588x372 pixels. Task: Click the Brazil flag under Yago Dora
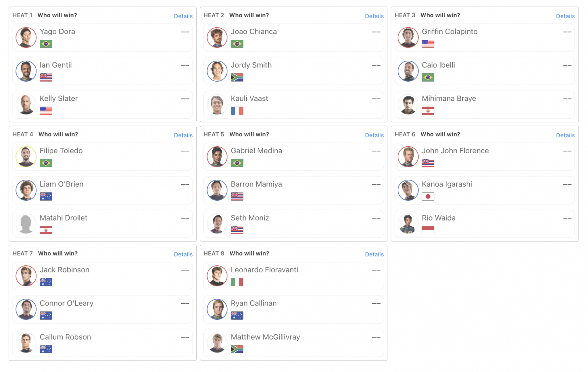(46, 44)
